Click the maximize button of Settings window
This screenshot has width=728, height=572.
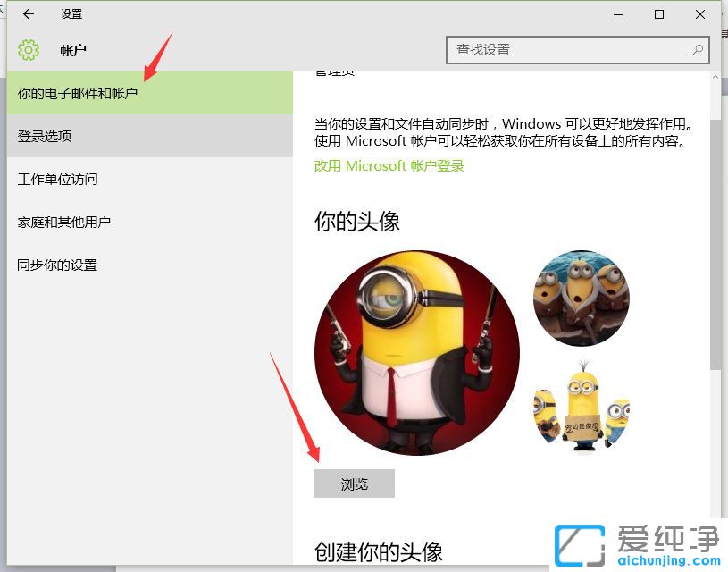[658, 14]
